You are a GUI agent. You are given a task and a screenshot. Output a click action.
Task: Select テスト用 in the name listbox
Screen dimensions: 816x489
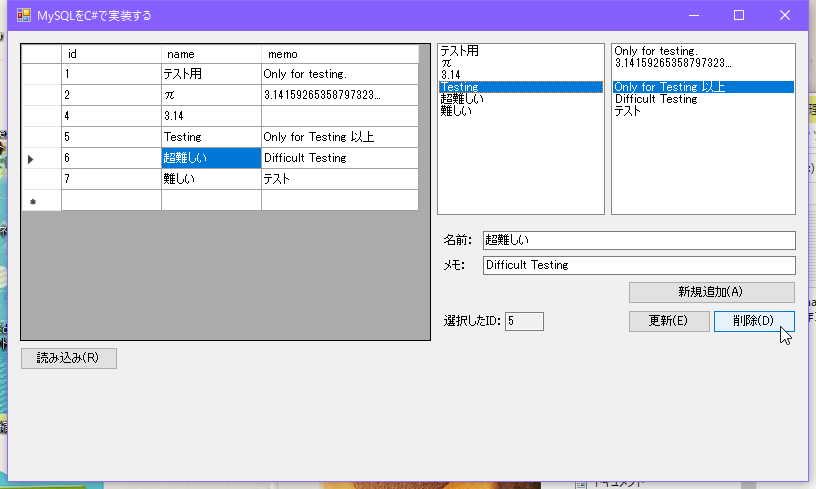pos(520,50)
